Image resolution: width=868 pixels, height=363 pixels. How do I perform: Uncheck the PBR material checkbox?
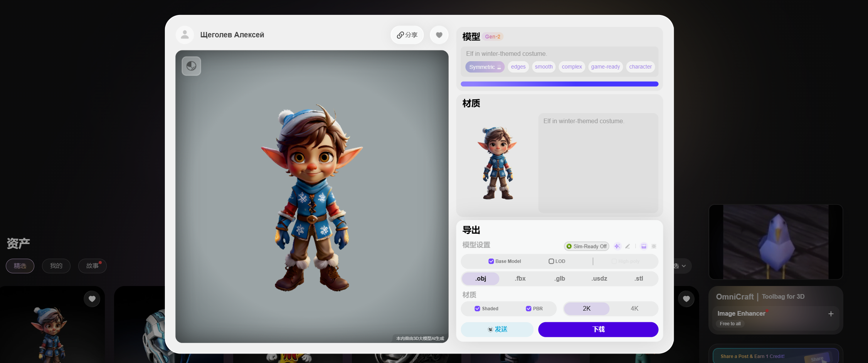(x=528, y=309)
